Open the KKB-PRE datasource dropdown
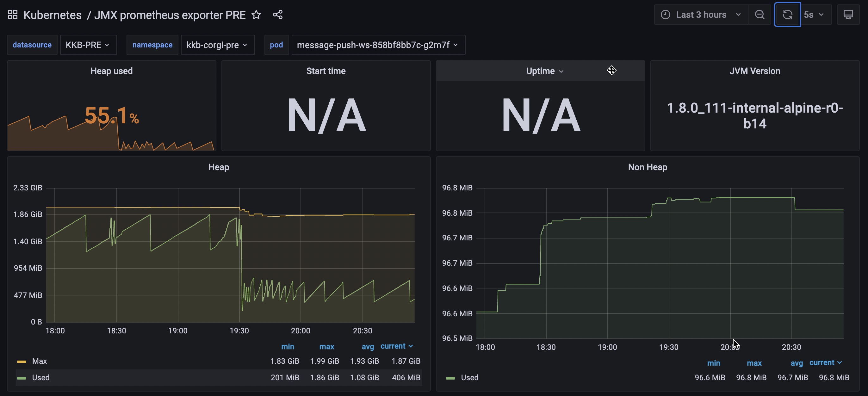 pos(88,45)
